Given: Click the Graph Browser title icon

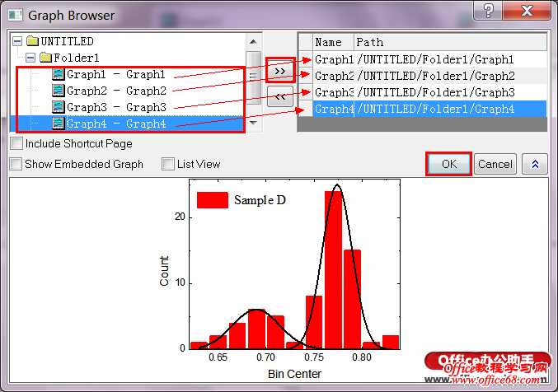Looking at the screenshot, I should (x=16, y=16).
